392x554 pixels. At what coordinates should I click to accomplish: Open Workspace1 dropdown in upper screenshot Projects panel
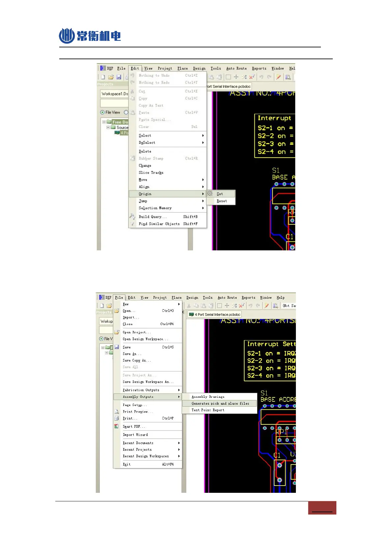coord(114,94)
